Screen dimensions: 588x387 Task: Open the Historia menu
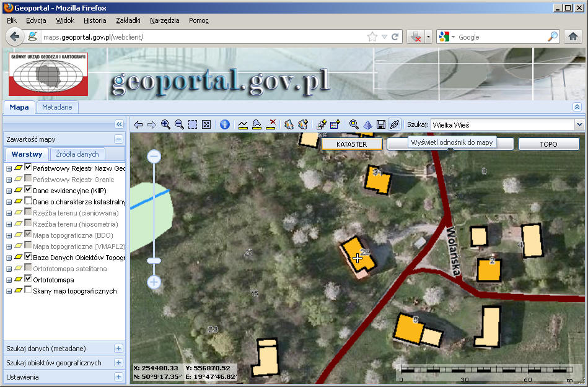(x=95, y=20)
